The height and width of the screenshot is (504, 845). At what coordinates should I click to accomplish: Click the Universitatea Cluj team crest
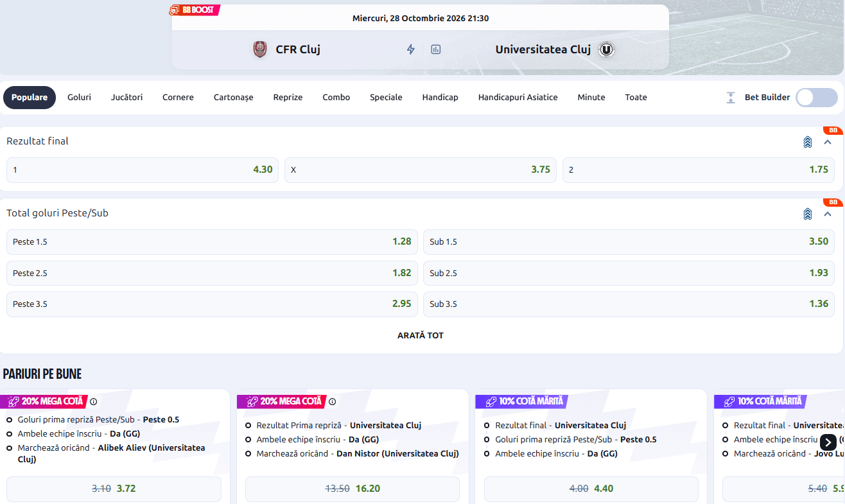pyautogui.click(x=606, y=49)
